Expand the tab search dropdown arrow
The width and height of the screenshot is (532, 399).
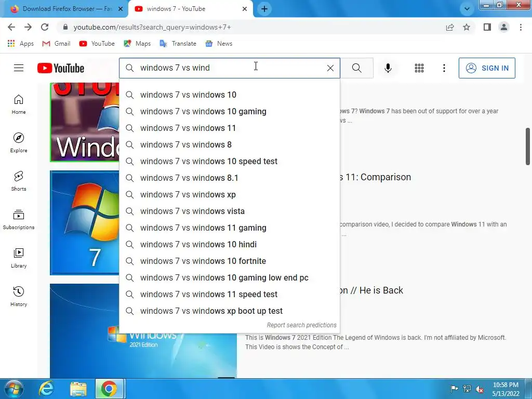[x=467, y=9]
